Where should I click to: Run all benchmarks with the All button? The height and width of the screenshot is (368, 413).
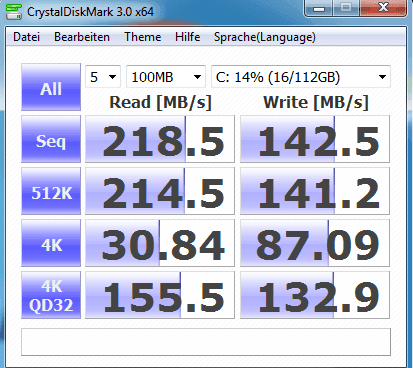(51, 87)
